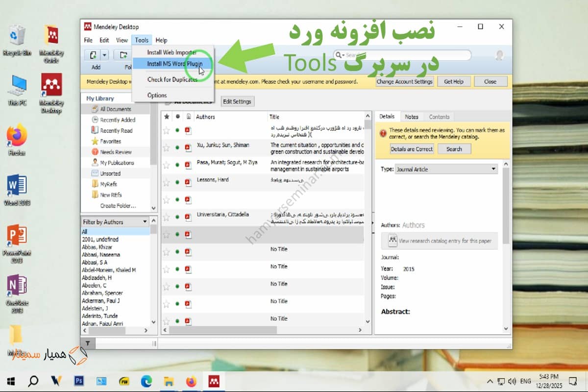Open PDF icon for Xu, Junku row
Image resolution: width=588 pixels, height=392 pixels.
click(188, 147)
